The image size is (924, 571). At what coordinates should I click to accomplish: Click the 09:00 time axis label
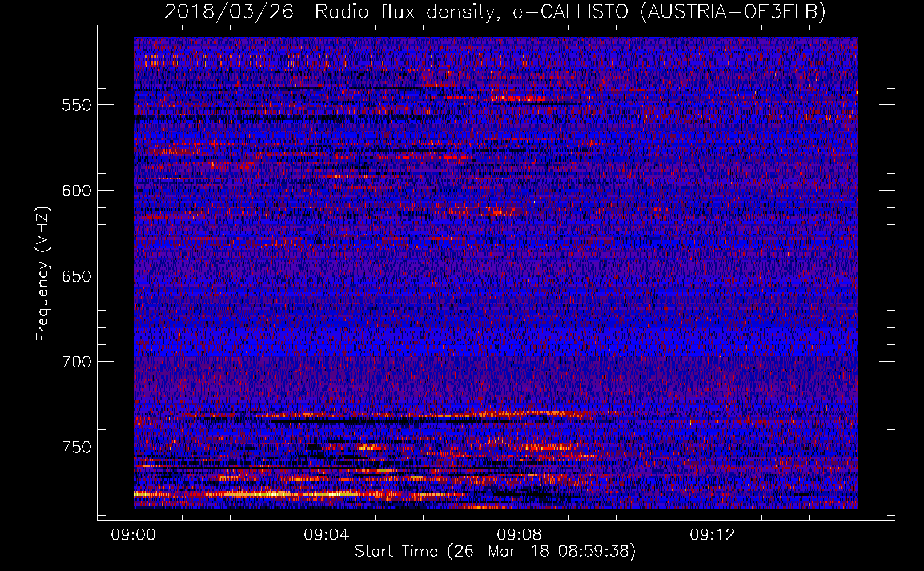point(134,535)
